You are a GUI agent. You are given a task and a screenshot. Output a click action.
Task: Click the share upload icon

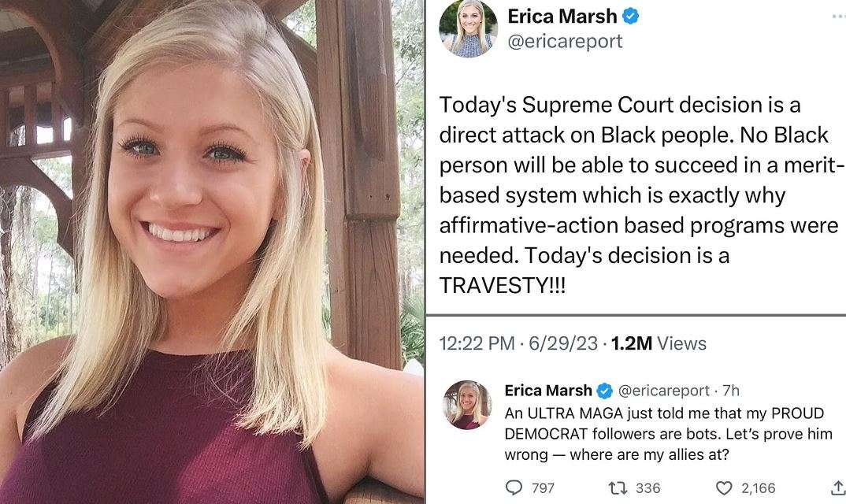[837, 488]
